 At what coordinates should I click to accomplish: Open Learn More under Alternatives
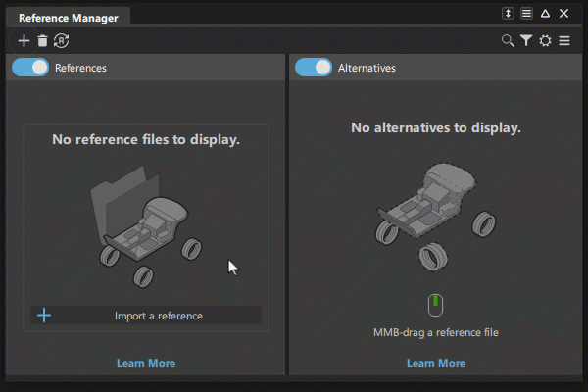(436, 363)
